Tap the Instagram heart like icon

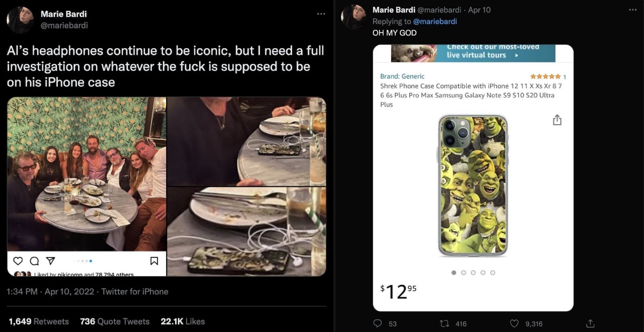pyautogui.click(x=18, y=261)
